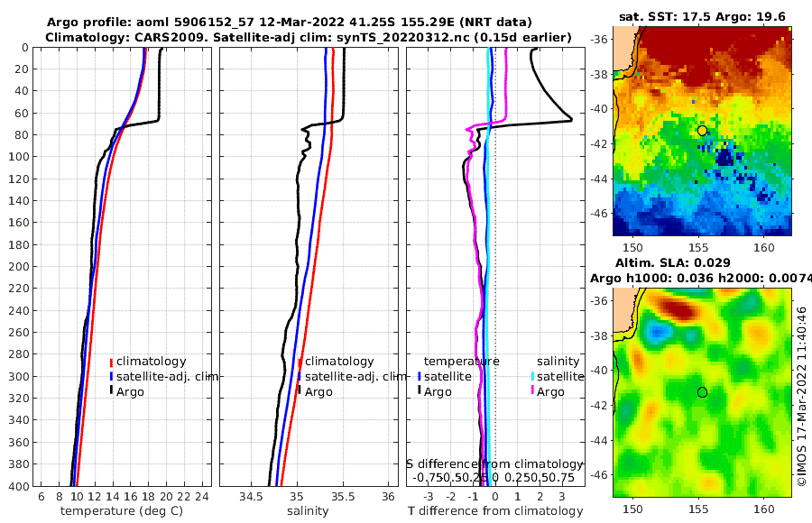Screen dimensions: 812x523
Task: Click the dark red SLA high near 37S
Action: (678, 309)
